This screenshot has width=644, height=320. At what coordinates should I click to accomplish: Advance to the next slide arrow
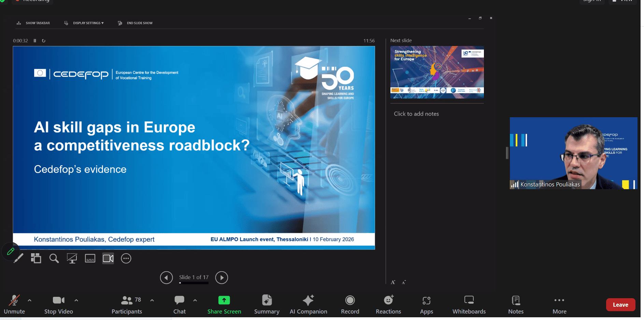click(221, 277)
